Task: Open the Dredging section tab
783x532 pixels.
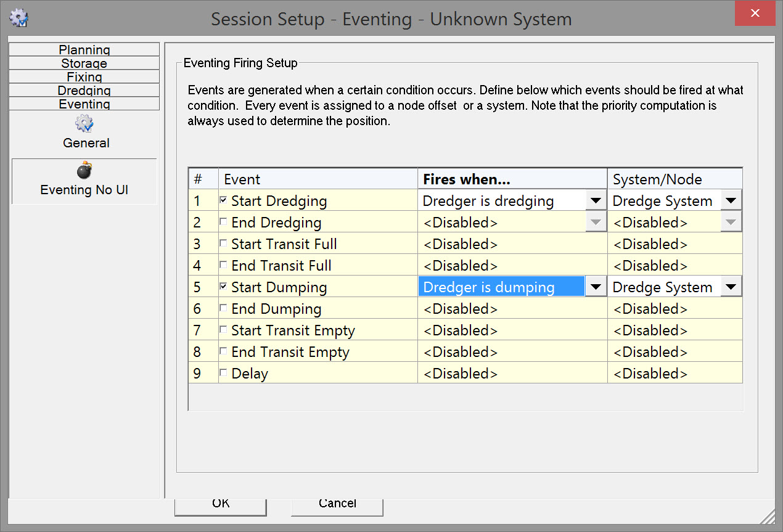Action: coord(84,91)
